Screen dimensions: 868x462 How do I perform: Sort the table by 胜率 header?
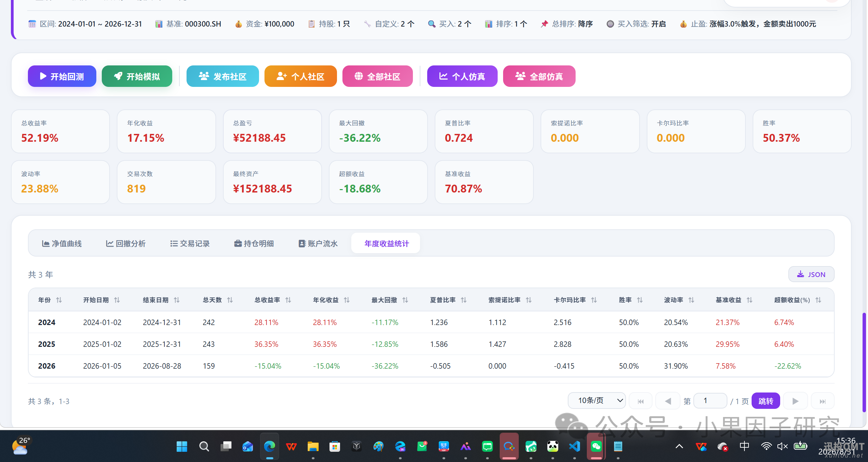(x=640, y=300)
